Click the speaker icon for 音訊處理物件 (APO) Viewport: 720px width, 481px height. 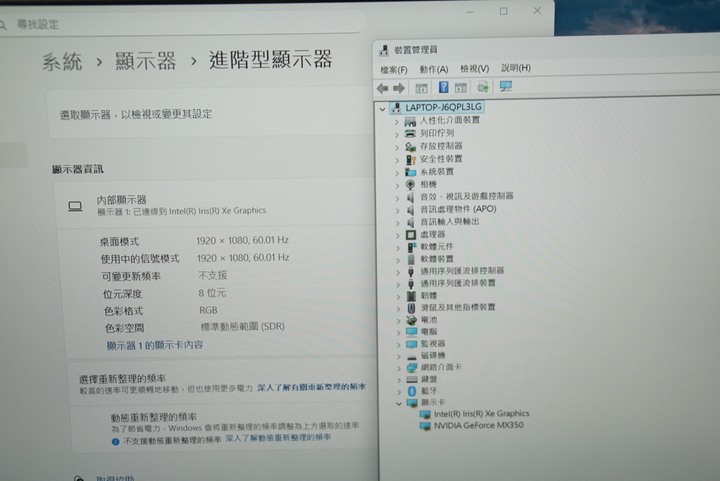411,210
